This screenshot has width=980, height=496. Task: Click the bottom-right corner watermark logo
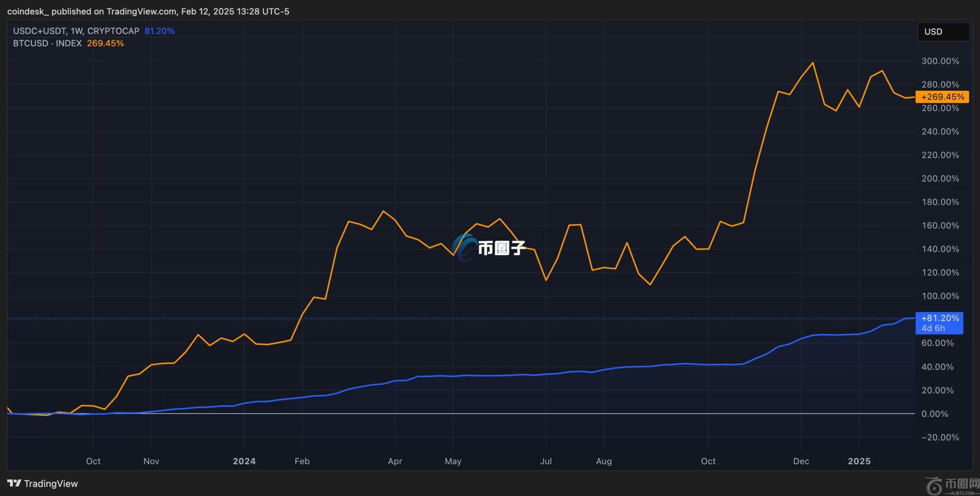934,486
